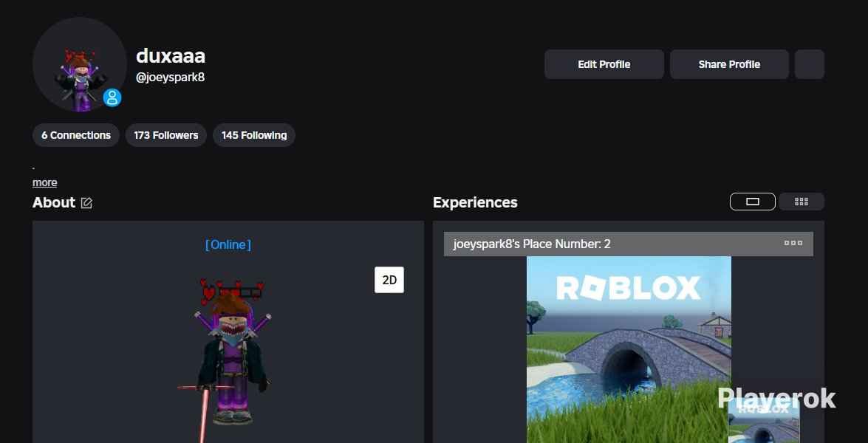
Task: Open the 6 Connections list
Action: [x=75, y=135]
